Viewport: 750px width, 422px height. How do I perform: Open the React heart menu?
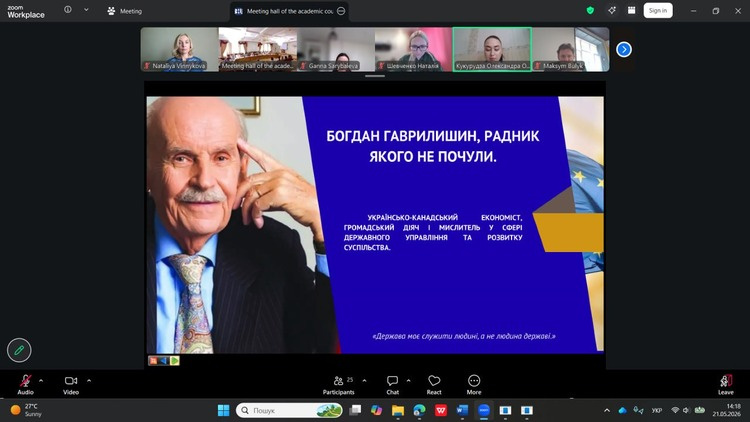coord(434,384)
